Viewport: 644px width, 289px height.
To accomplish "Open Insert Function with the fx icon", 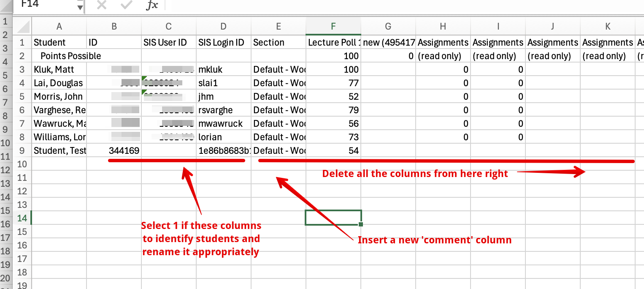I will pyautogui.click(x=152, y=5).
